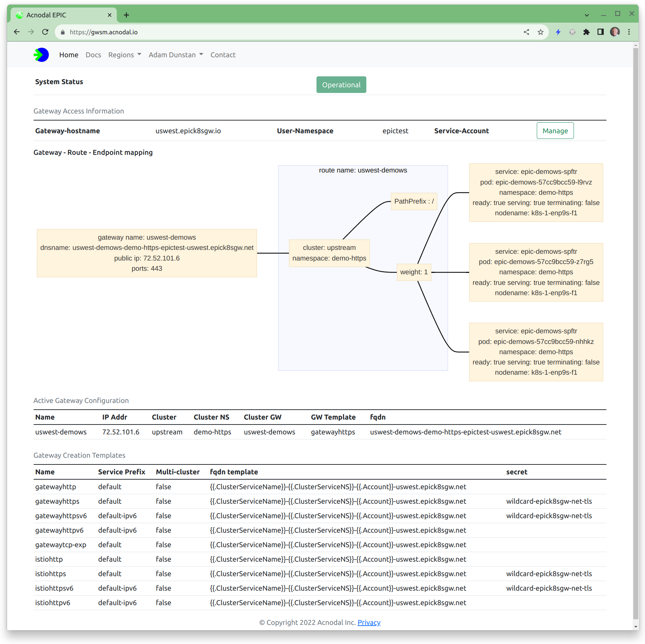Click the grey round extension icon
Image resolution: width=645 pixels, height=644 pixels.
pyautogui.click(x=572, y=32)
